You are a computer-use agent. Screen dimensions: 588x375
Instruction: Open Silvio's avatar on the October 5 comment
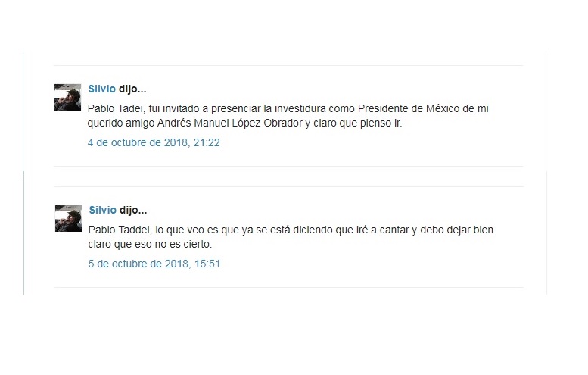coord(68,218)
